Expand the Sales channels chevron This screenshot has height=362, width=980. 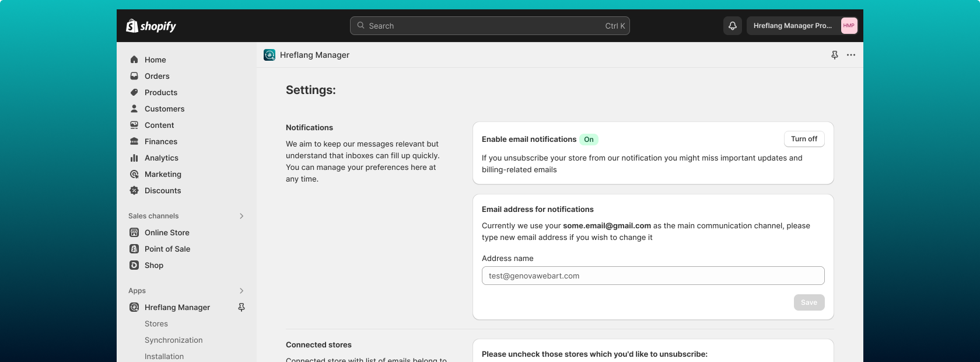(242, 216)
